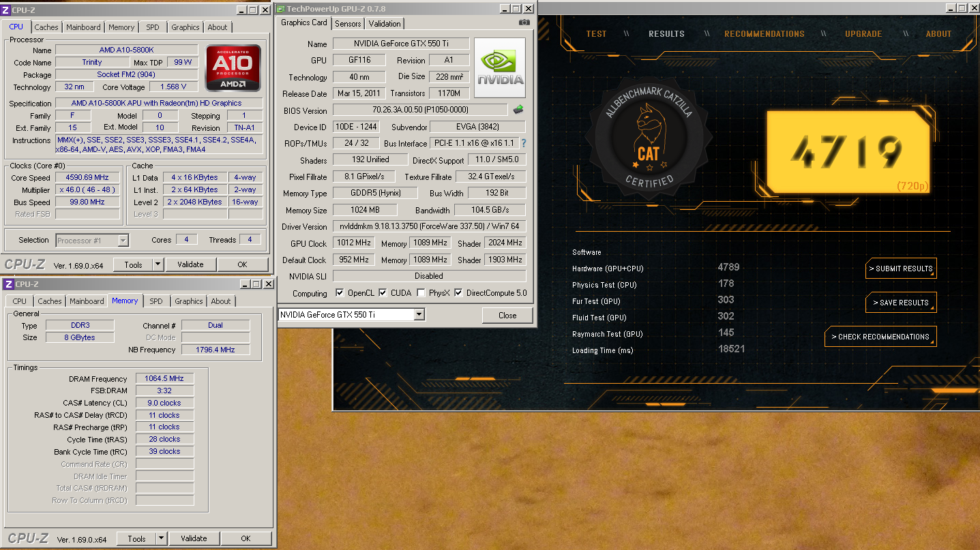Switch to CPU tab in bottom CPU-Z window
The height and width of the screenshot is (550, 980).
tap(20, 301)
